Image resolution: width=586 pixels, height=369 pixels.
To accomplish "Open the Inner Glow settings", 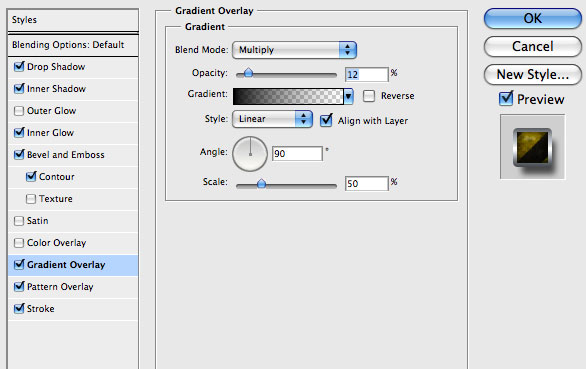I will click(50, 133).
